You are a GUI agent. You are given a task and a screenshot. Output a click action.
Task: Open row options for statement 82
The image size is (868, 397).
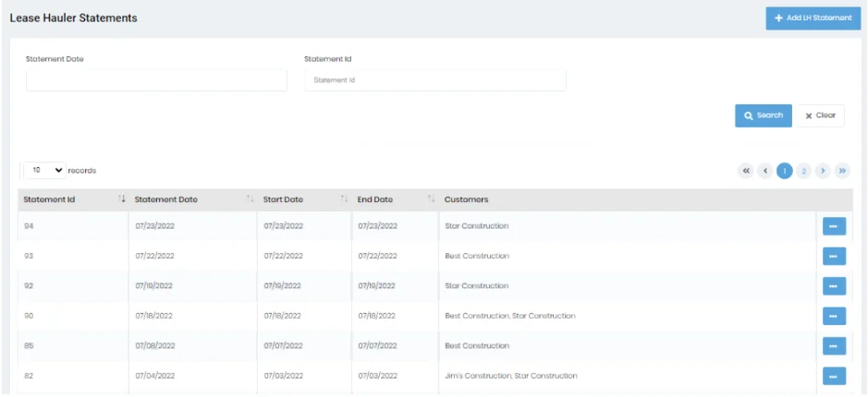(834, 376)
